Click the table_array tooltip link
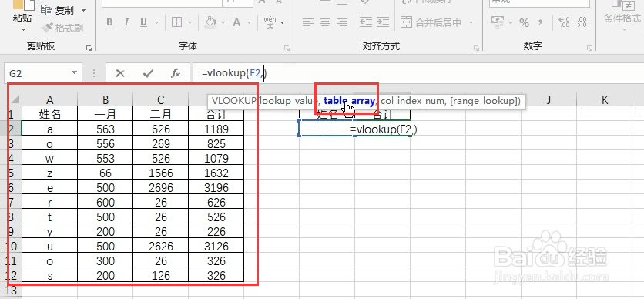Image resolution: width=644 pixels, height=299 pixels. coord(349,101)
